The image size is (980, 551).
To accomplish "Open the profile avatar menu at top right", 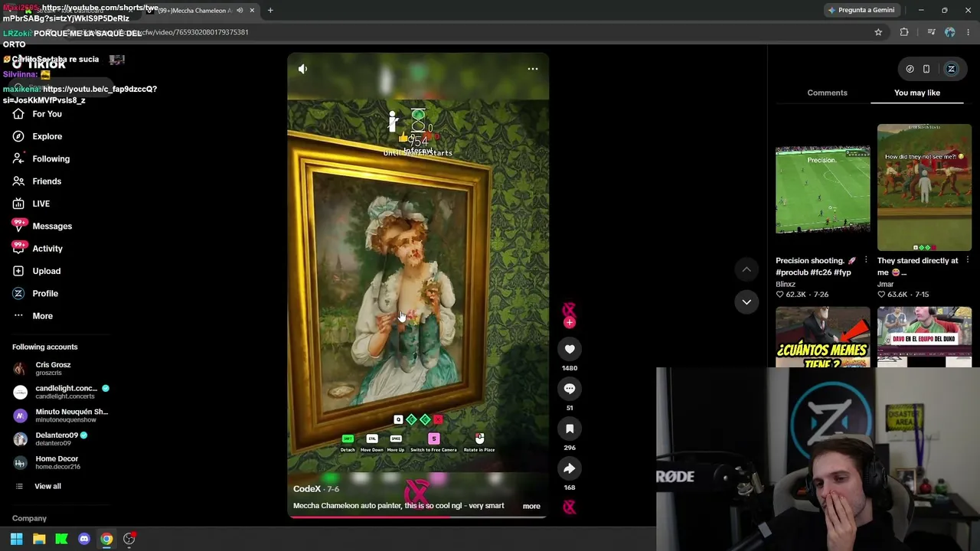I will [952, 69].
